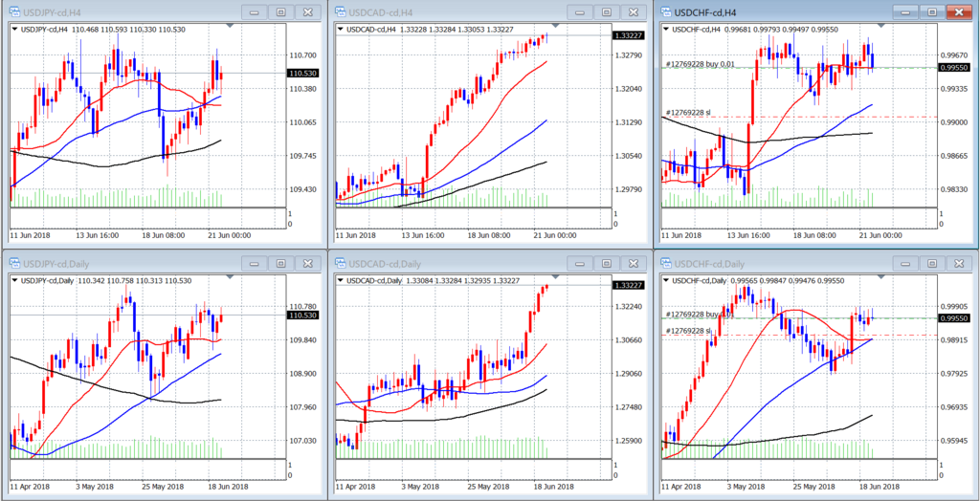Click '3 May 2018' date label in USDJPY Daily

94,486
